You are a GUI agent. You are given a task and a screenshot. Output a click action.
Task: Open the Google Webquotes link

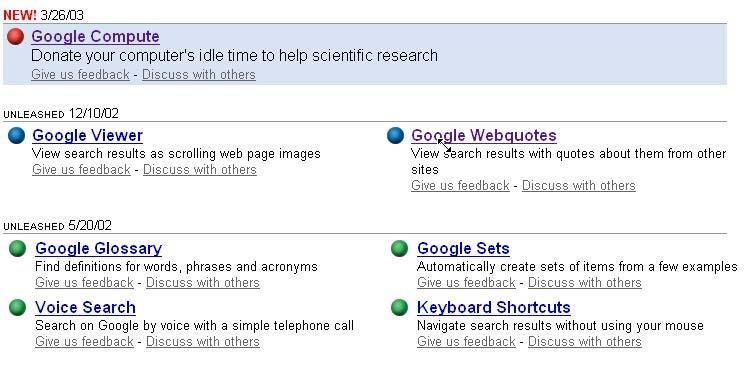pos(484,136)
